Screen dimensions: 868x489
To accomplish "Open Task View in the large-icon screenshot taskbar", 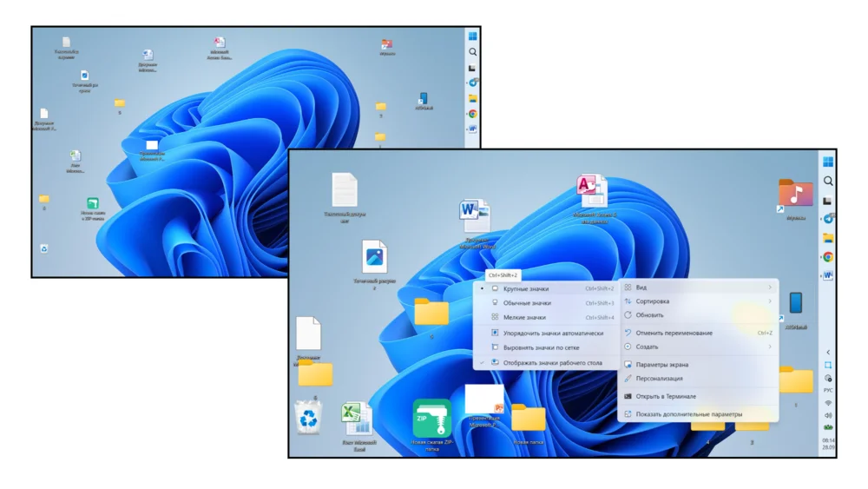I will point(827,201).
